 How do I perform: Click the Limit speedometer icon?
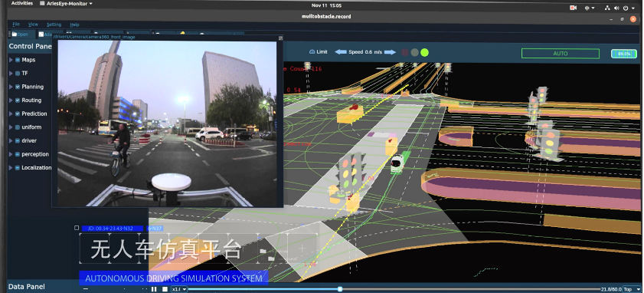click(312, 52)
